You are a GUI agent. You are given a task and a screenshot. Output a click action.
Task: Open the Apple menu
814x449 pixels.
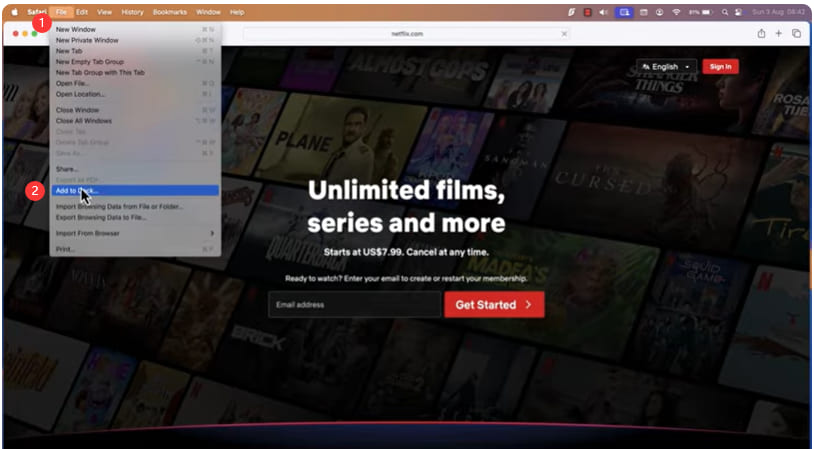(x=14, y=12)
